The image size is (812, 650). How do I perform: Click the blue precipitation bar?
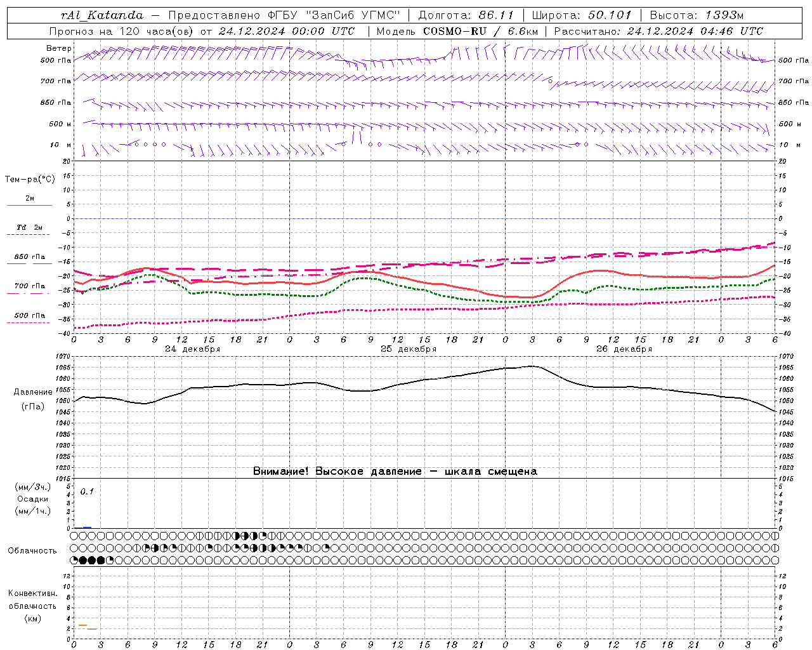88,527
